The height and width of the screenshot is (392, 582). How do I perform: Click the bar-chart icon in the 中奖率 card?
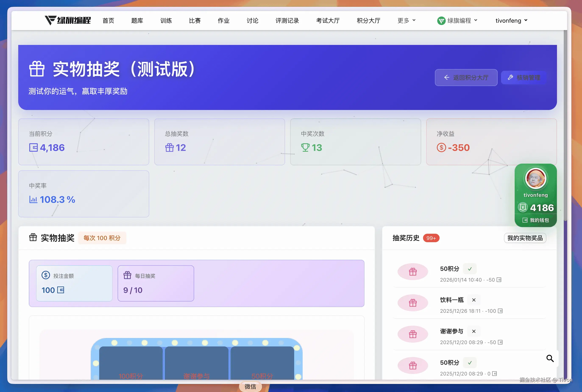click(x=33, y=200)
